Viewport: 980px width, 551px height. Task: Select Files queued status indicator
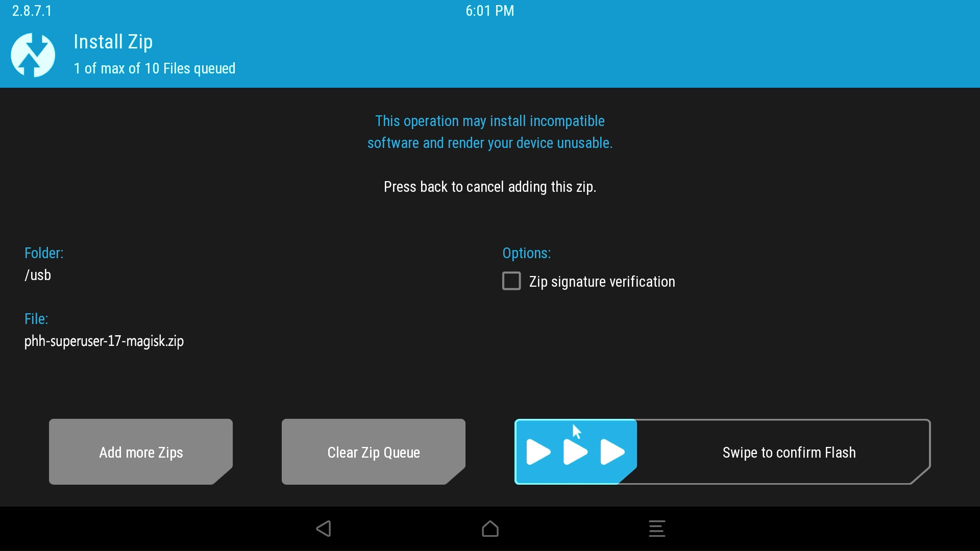point(154,68)
